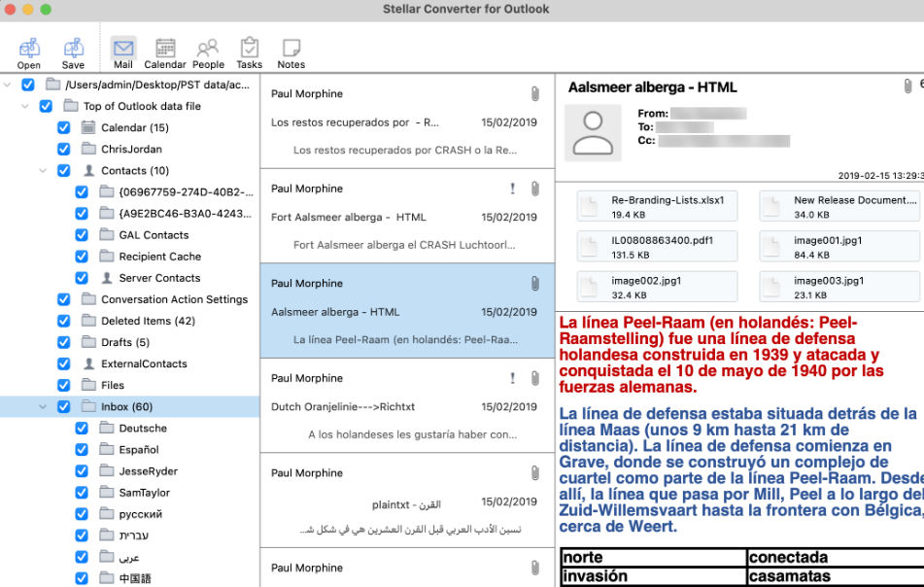The width and height of the screenshot is (924, 587).
Task: Open the Notes view
Action: (291, 53)
